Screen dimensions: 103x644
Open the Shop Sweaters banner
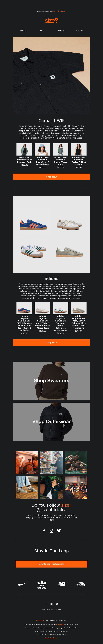51,381
